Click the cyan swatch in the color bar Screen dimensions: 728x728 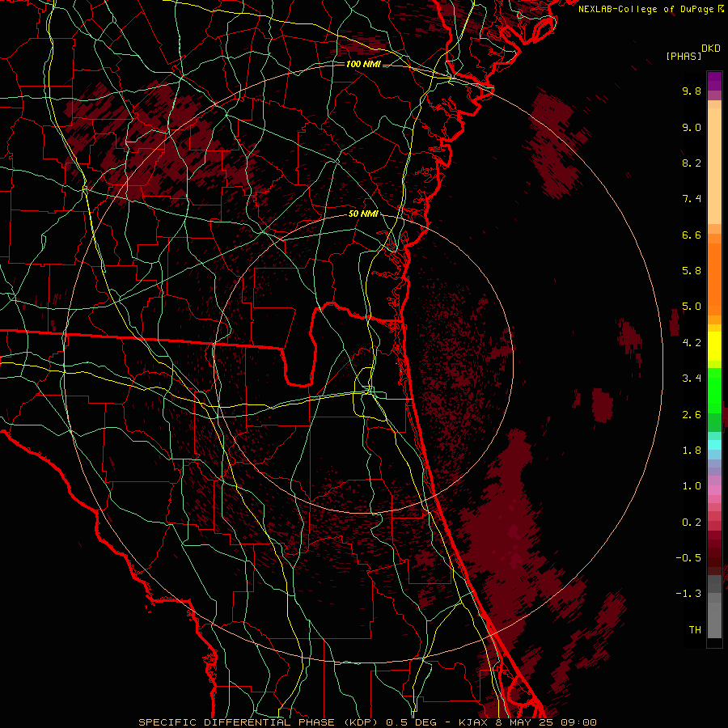tap(714, 445)
